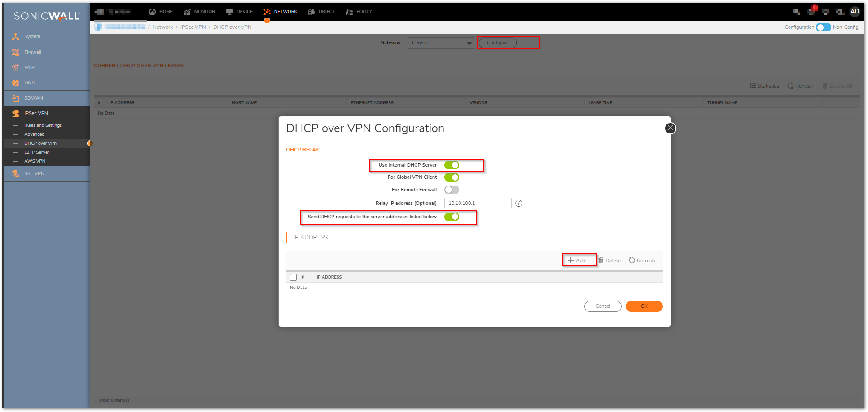
Task: Collapse the IPSec VPN sidebar section
Action: pyautogui.click(x=36, y=113)
